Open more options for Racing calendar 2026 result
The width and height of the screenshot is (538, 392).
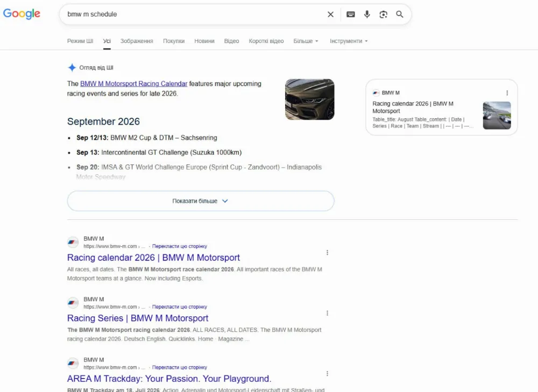pyautogui.click(x=327, y=252)
